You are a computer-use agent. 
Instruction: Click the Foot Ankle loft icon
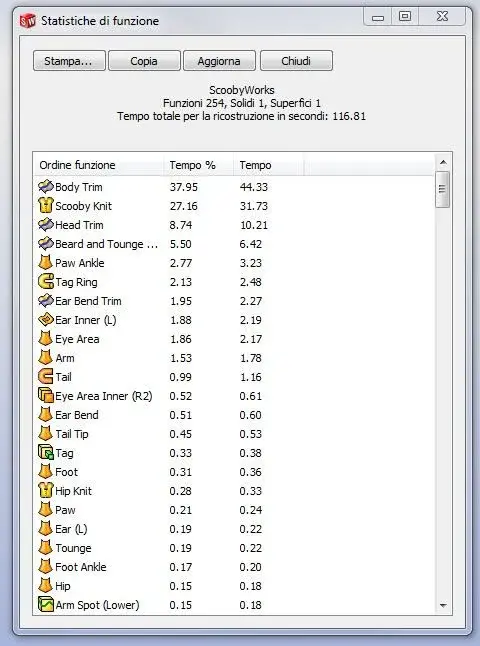[x=46, y=566]
